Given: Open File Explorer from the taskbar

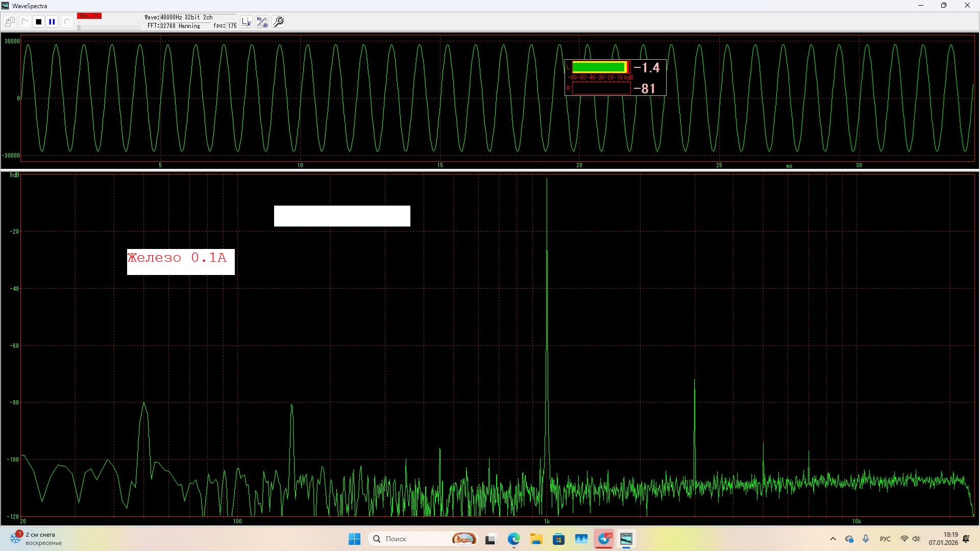Looking at the screenshot, I should pos(536,539).
